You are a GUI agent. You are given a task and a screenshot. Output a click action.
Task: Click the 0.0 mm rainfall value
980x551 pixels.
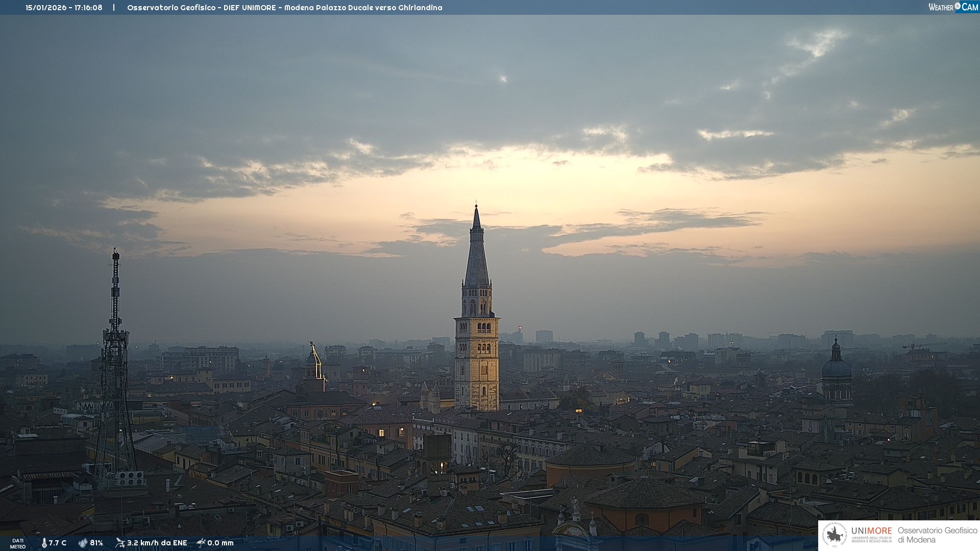[220, 543]
